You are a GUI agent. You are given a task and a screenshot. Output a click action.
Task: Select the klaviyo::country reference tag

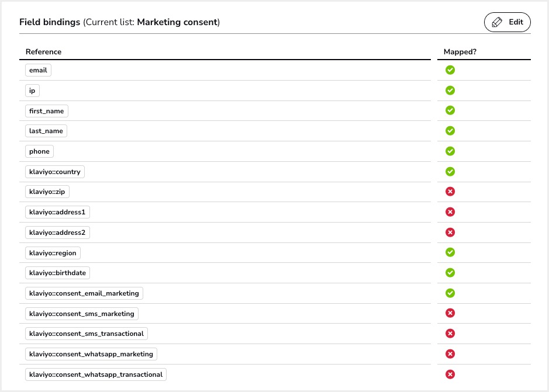[56, 172]
